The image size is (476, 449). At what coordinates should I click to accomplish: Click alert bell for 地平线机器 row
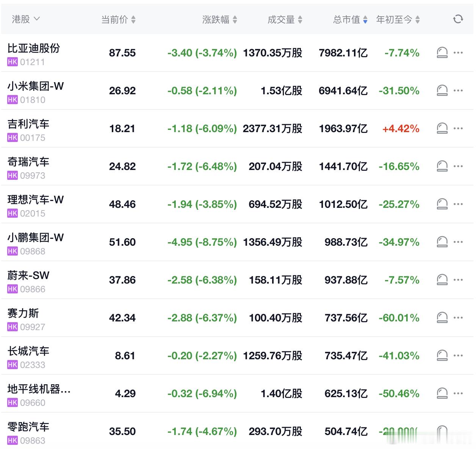[x=442, y=393]
